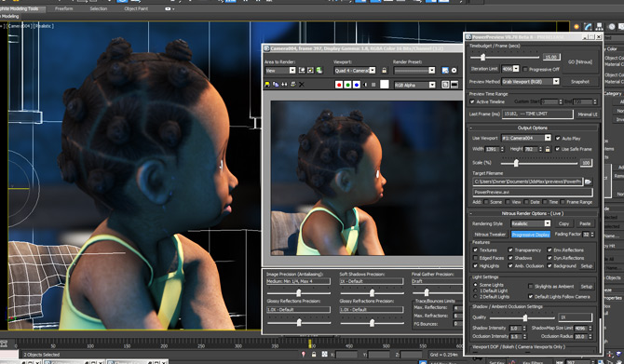Click the Snapshot button
Image resolution: width=624 pixels, height=364 pixels.
pos(580,82)
